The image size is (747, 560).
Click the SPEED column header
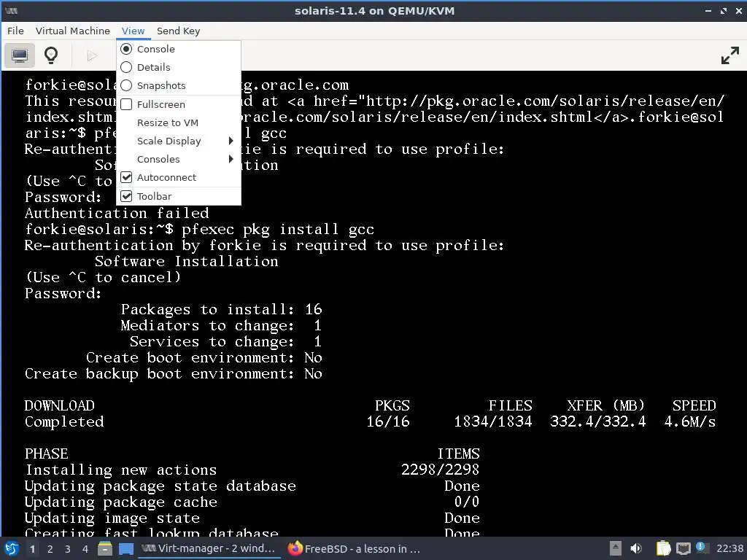(694, 405)
